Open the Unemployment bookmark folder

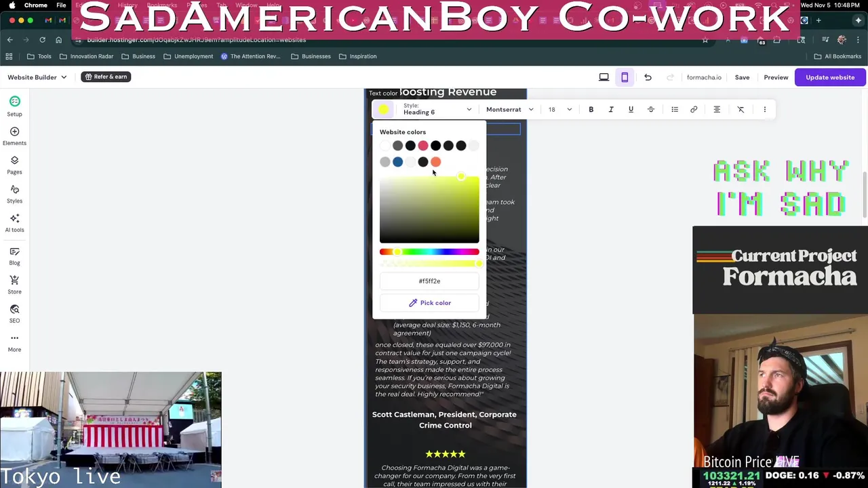coord(189,56)
